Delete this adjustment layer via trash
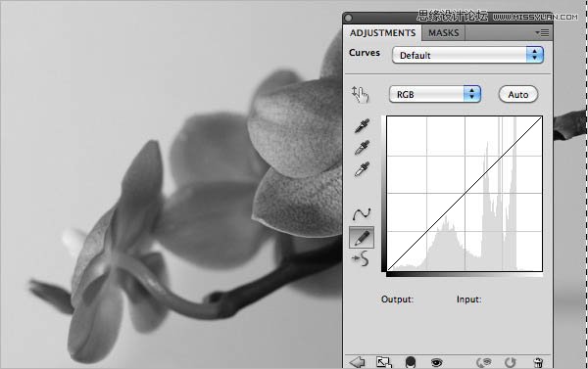The height and width of the screenshot is (369, 588). coord(538,362)
